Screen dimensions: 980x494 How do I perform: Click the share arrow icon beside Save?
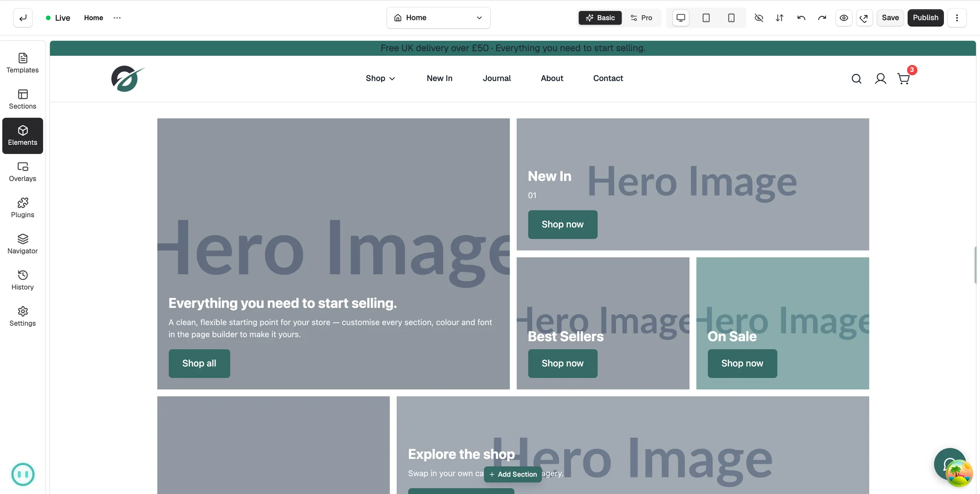(864, 18)
